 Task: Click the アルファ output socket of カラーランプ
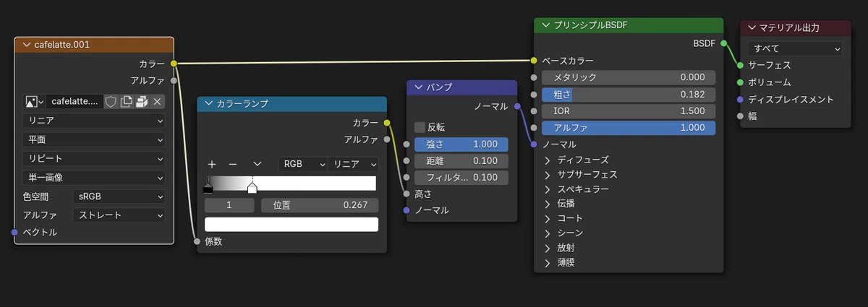click(387, 139)
